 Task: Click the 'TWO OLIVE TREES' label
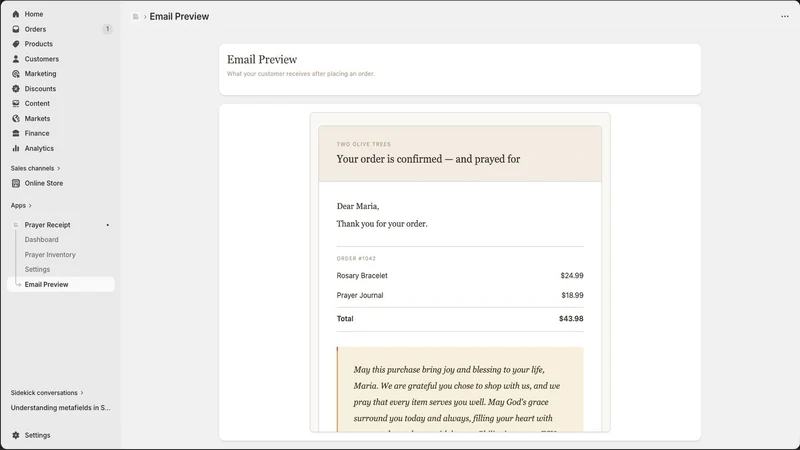[363, 144]
